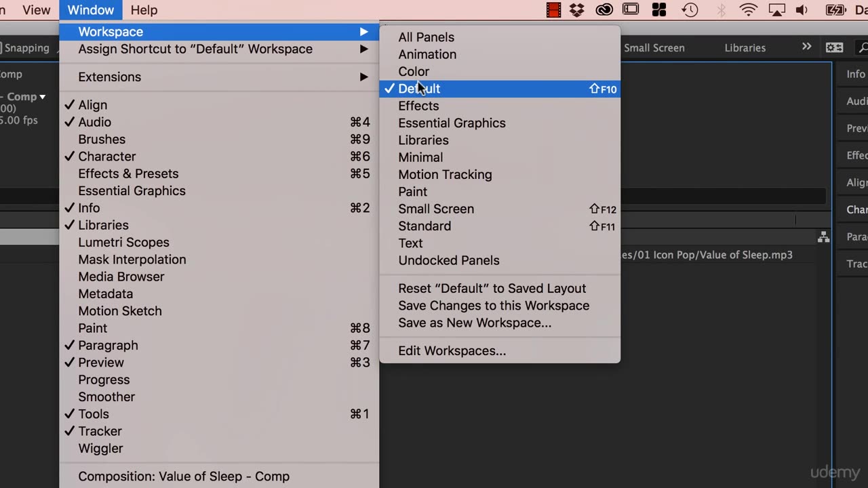Click the Small Screen workspace tab in toolbar
The width and height of the screenshot is (868, 488).
654,47
